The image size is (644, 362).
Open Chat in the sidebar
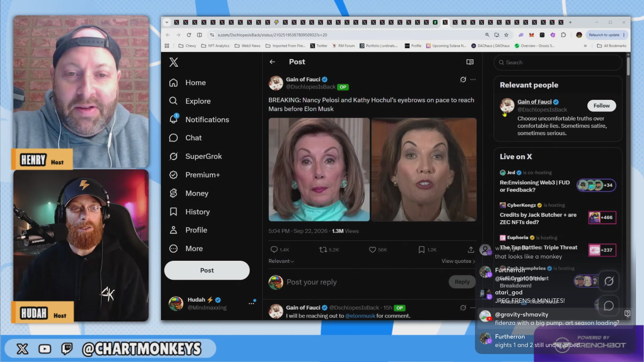[185, 138]
